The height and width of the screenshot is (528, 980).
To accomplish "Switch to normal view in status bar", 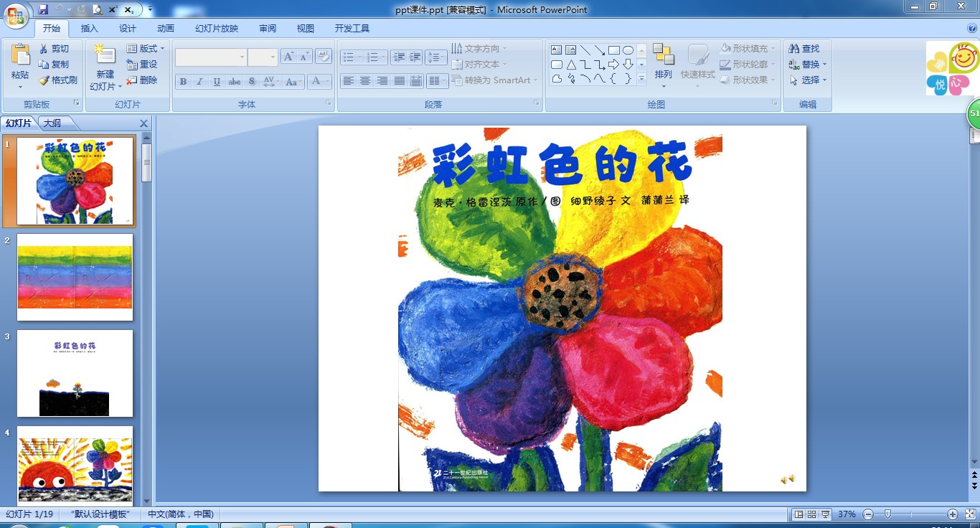I will tap(798, 514).
